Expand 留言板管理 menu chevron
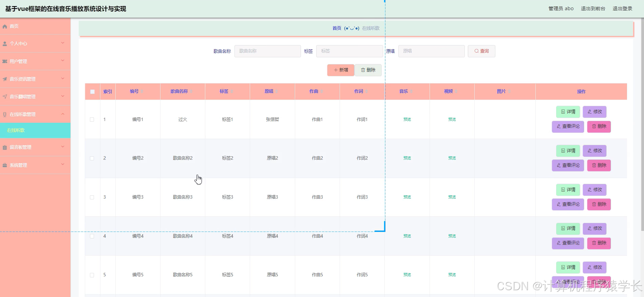This screenshot has height=297, width=644. [x=63, y=147]
